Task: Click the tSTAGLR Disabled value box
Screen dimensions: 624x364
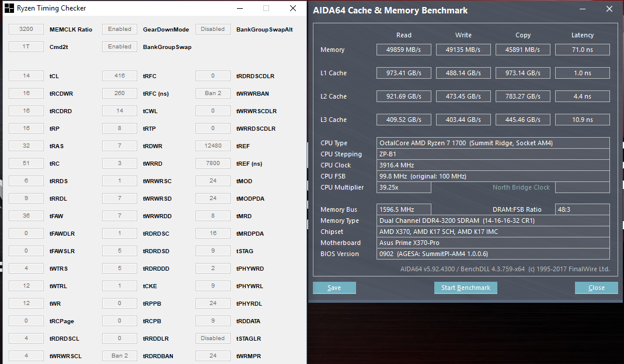Action: coord(213,338)
